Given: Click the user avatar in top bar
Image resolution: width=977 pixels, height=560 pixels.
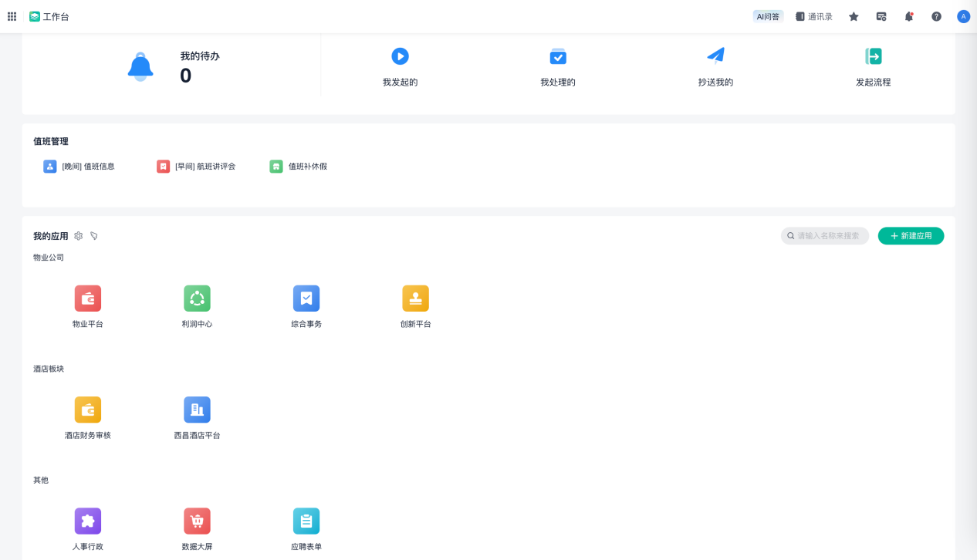Looking at the screenshot, I should click(963, 16).
